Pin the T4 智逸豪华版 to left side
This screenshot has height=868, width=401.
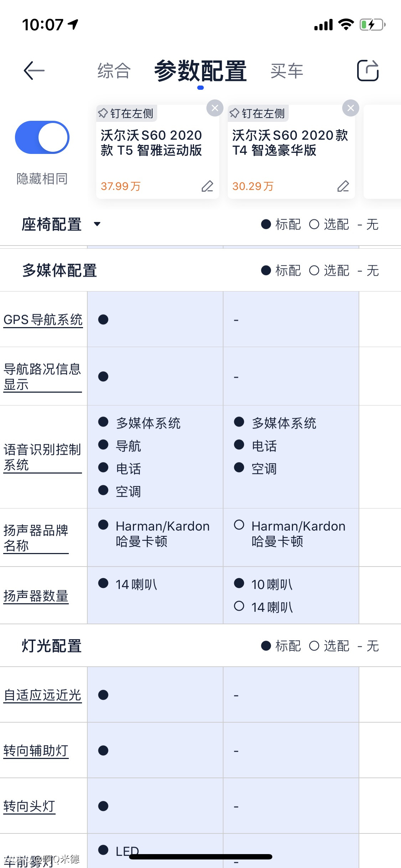point(258,113)
